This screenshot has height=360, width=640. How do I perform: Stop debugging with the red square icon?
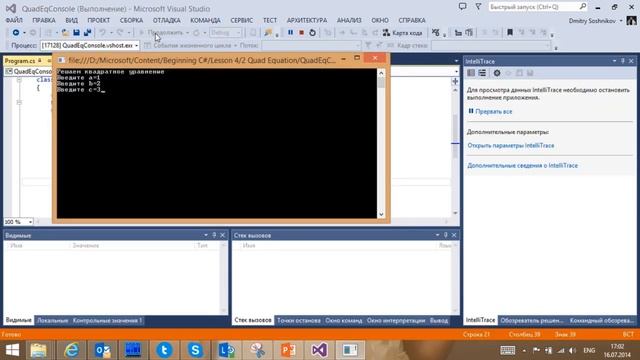301,33
